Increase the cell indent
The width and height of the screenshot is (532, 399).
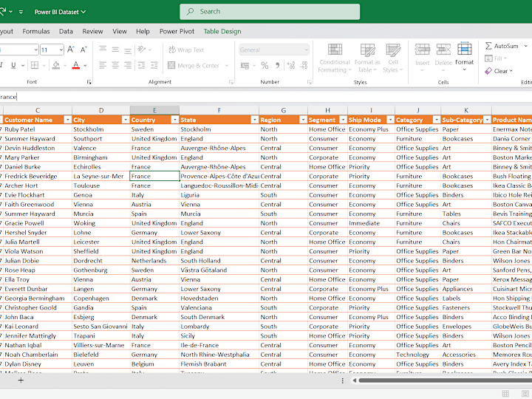pyautogui.click(x=154, y=65)
